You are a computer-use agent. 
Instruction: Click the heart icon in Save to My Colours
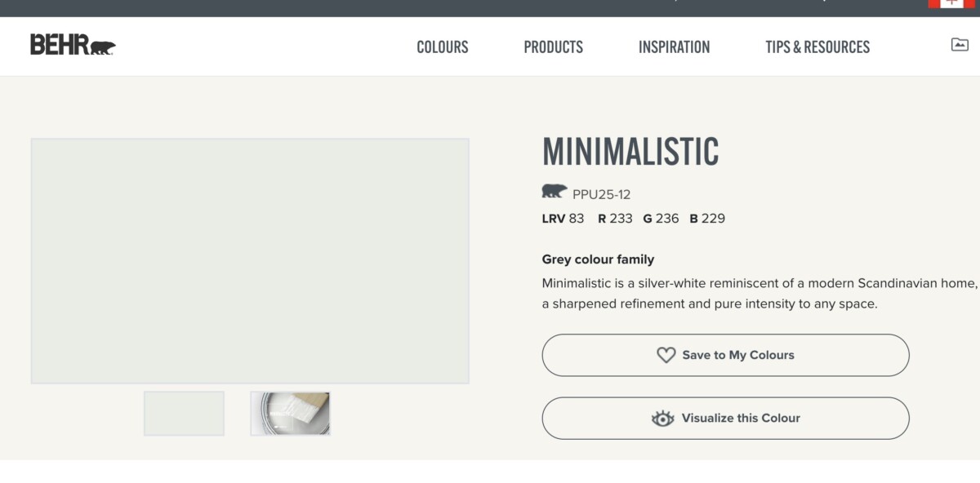point(666,355)
